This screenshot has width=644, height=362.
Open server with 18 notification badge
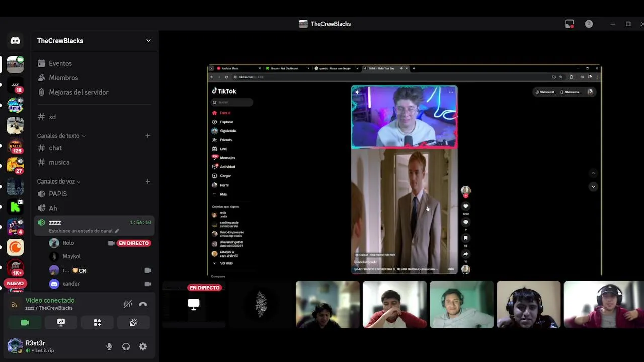[x=15, y=85]
